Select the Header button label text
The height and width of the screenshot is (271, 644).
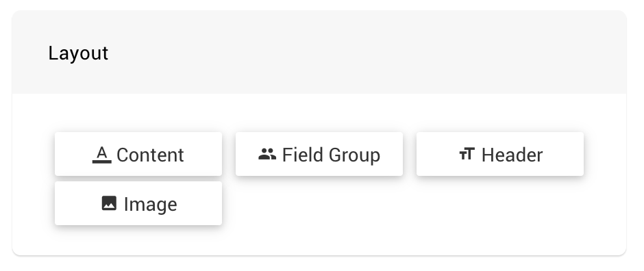pos(512,155)
